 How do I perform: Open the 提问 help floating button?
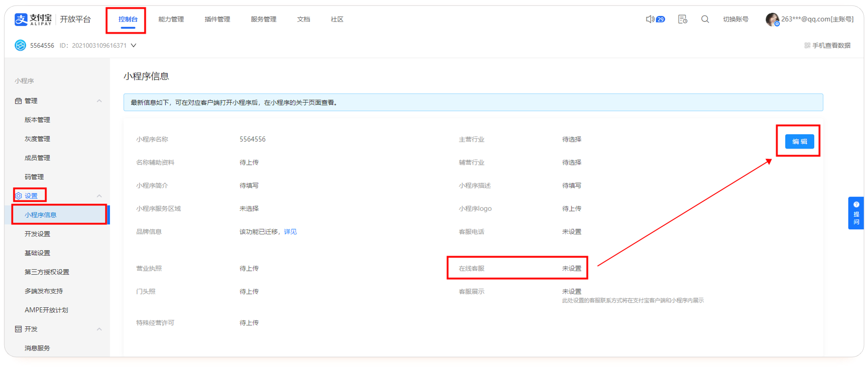[856, 213]
